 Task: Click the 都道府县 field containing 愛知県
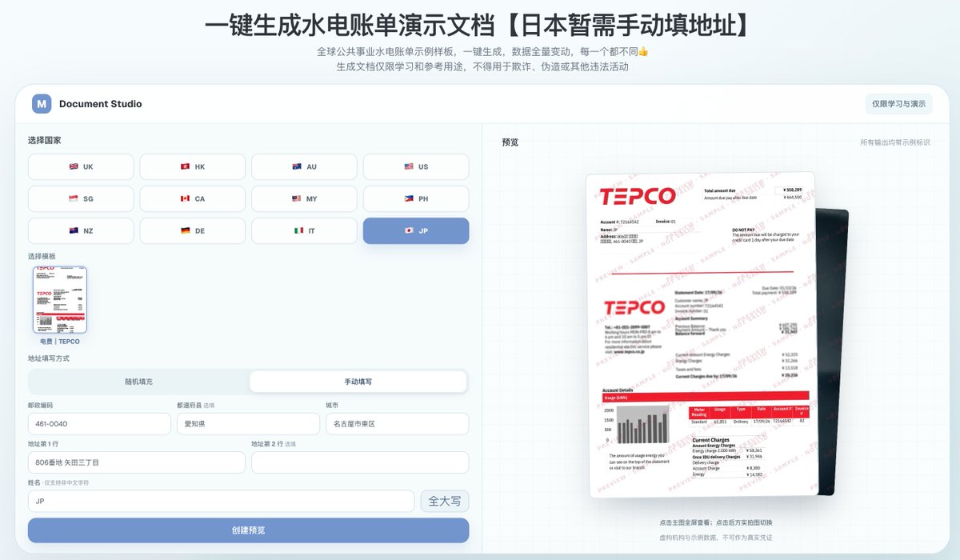248,424
